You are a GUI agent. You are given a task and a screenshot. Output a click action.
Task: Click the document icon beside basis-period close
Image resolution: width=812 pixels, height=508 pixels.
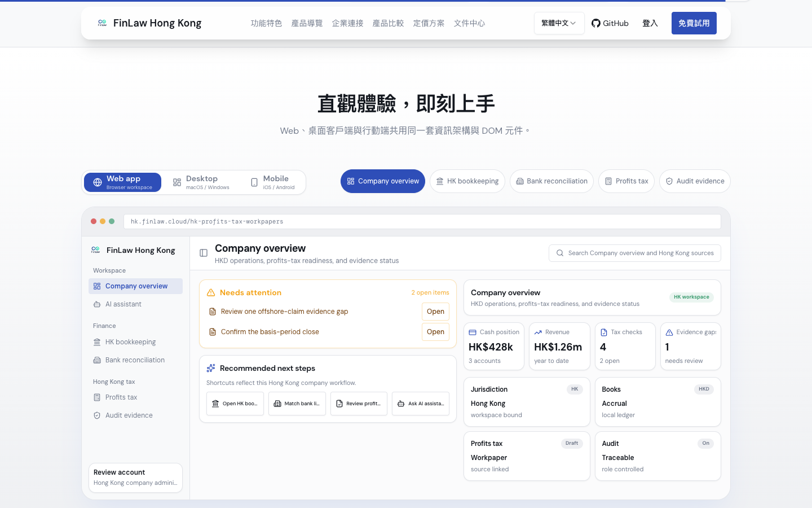click(x=213, y=332)
